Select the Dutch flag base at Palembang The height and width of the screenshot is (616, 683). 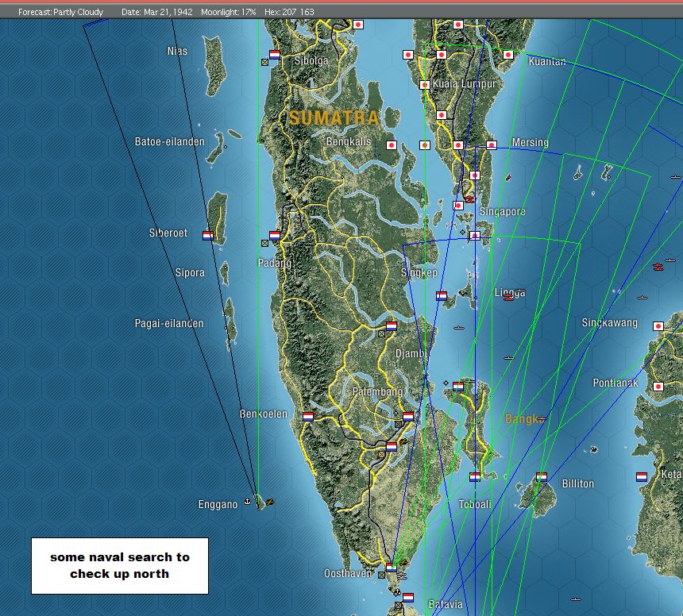(x=408, y=417)
